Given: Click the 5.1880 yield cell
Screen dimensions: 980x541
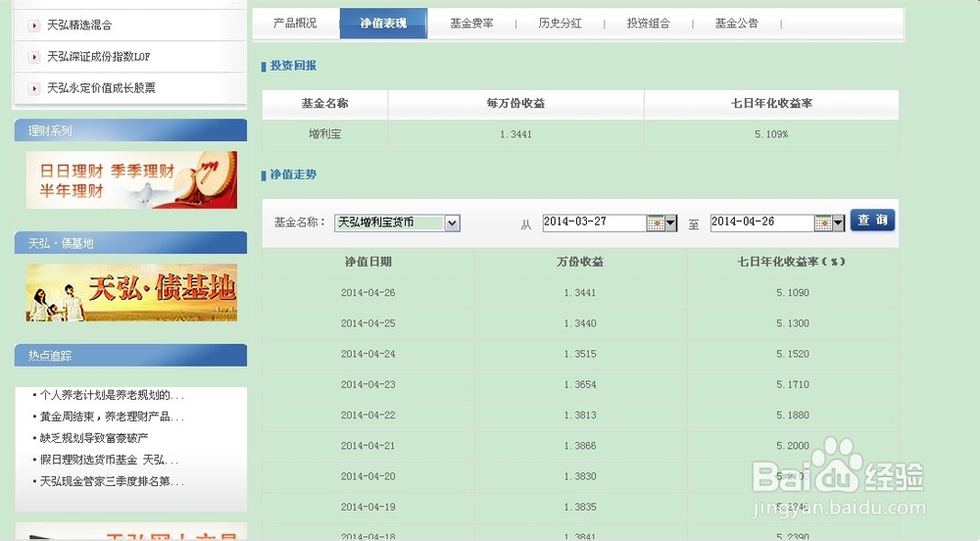Looking at the screenshot, I should pos(793,415).
